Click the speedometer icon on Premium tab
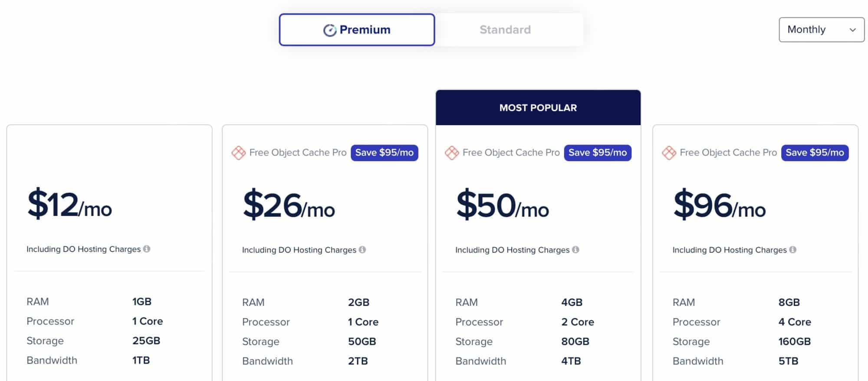The image size is (868, 381). click(330, 30)
